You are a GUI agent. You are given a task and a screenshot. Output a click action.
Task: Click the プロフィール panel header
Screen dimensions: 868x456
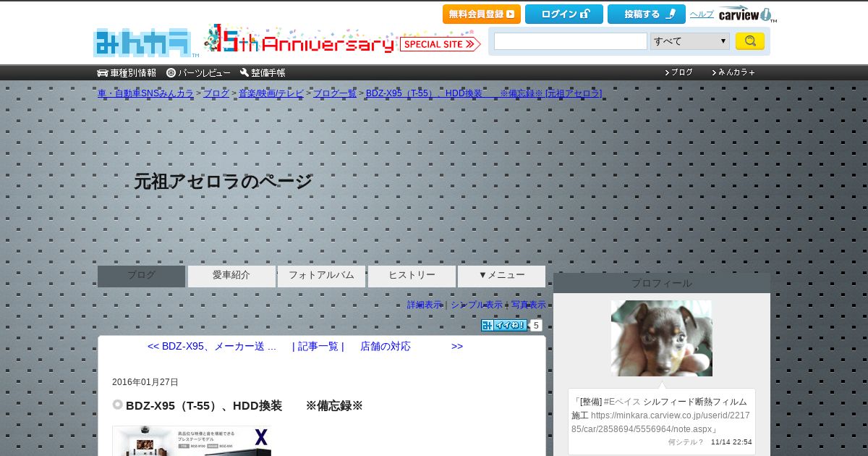tap(662, 283)
